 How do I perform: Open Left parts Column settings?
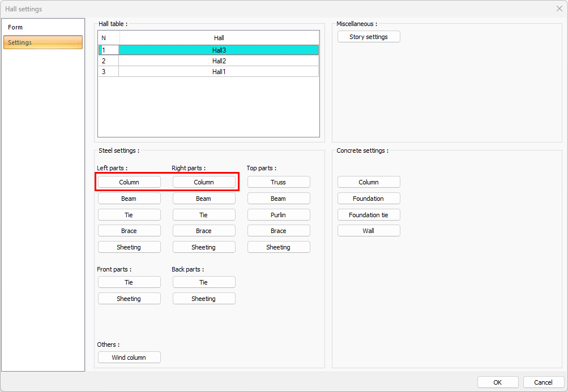[x=129, y=182]
